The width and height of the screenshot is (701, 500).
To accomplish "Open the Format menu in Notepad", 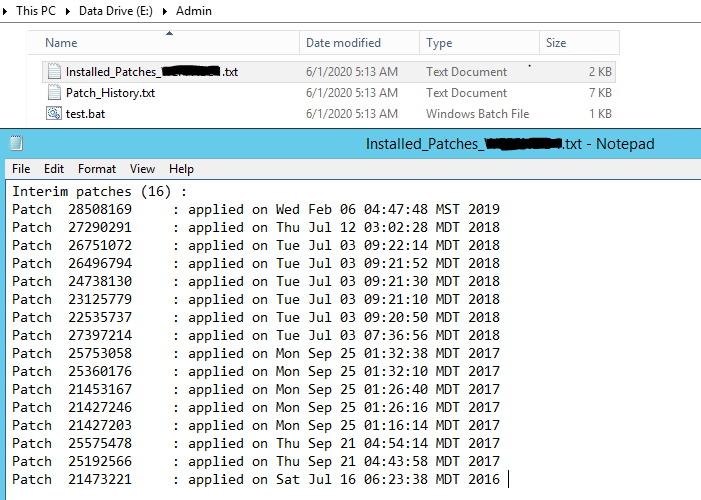I will coord(97,169).
